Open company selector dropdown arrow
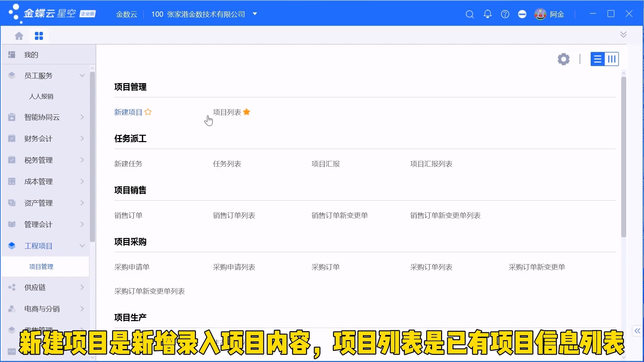Screen dimensions: 644x362 [255, 14]
